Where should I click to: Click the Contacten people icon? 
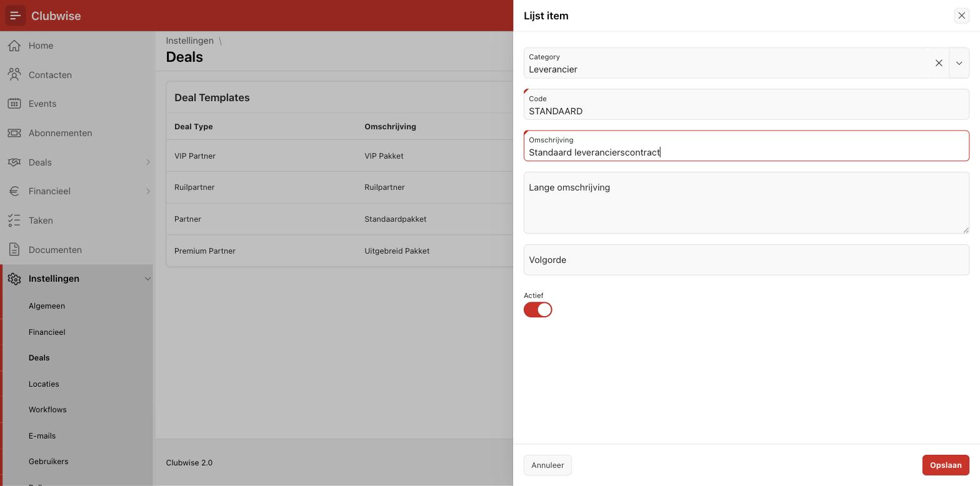[x=14, y=75]
